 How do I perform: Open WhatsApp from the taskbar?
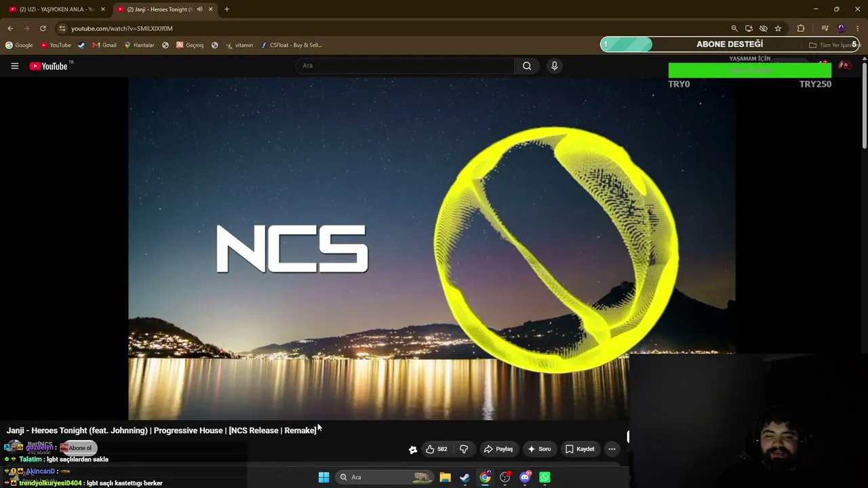click(545, 477)
